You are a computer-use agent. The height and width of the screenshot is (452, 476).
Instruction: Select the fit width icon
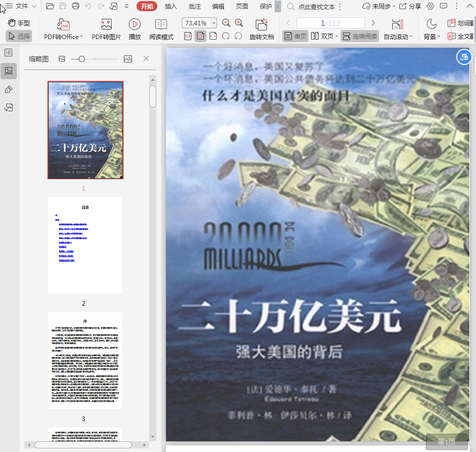point(214,36)
